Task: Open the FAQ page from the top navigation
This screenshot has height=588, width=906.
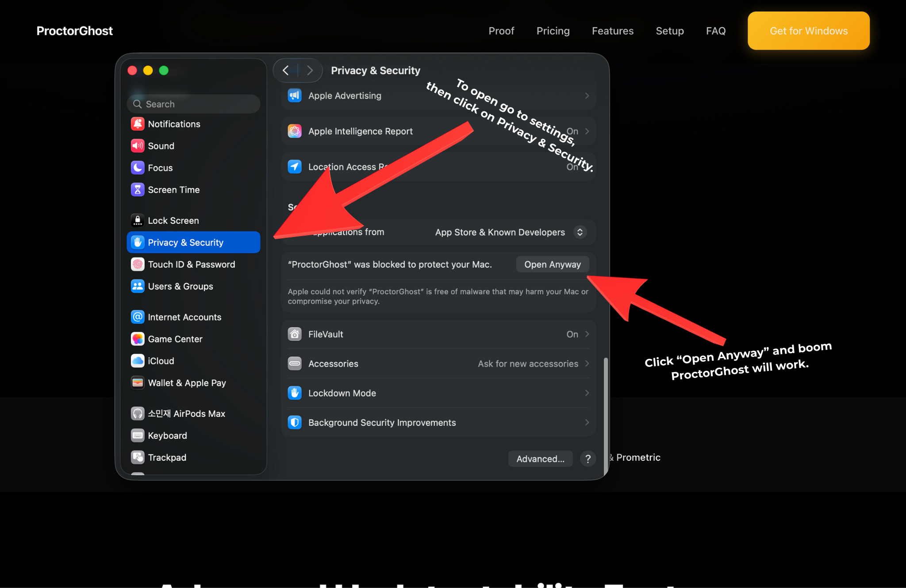Action: point(716,31)
